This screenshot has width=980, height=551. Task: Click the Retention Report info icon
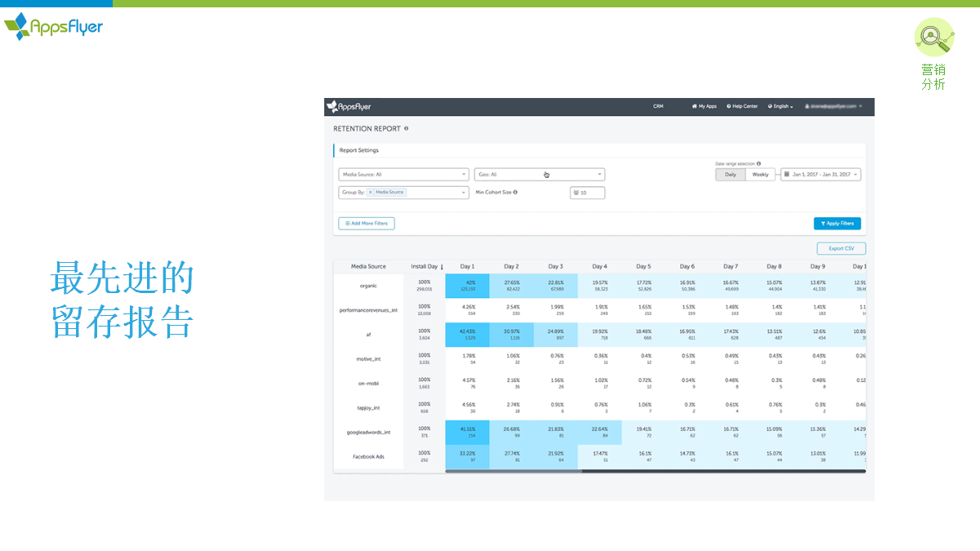[407, 128]
